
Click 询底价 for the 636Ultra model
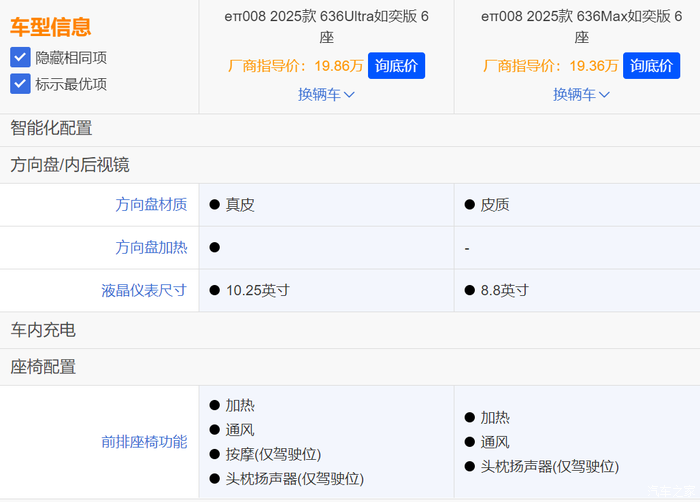[397, 66]
